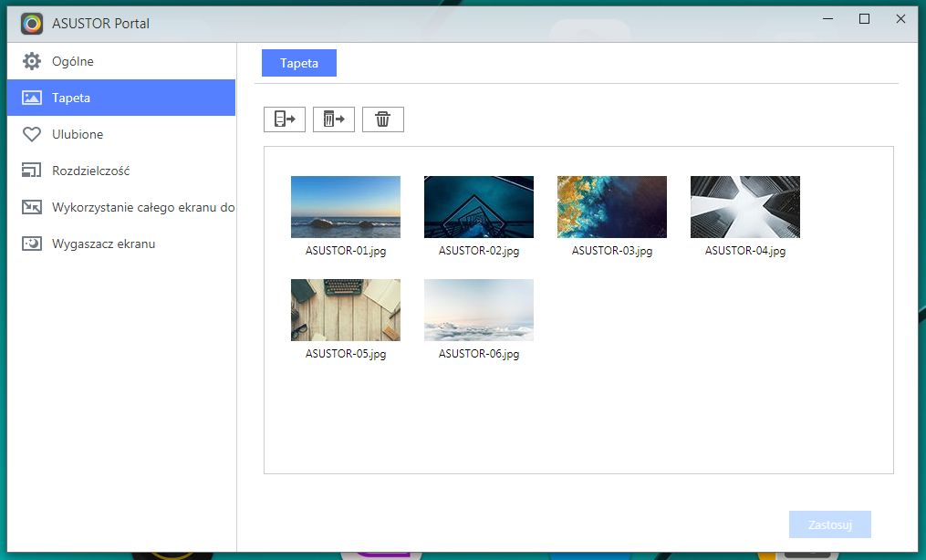Click the screensaver icon beside Wygaszacz ekranu
Image resolution: width=926 pixels, height=560 pixels.
(x=32, y=244)
